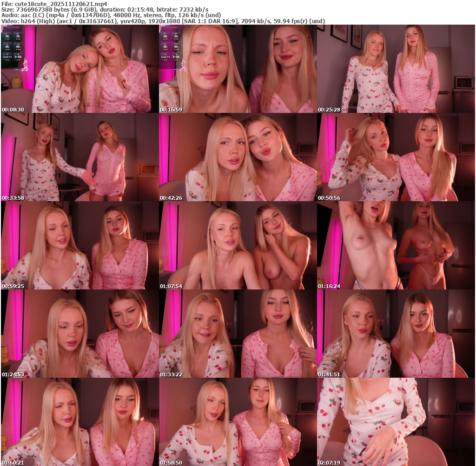Click the frame marked 01:58:50

238,422
